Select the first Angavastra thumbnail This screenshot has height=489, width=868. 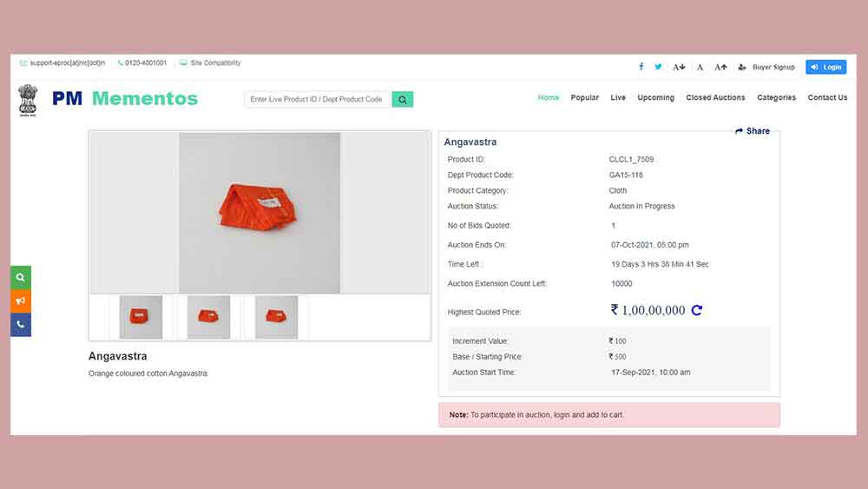click(141, 317)
